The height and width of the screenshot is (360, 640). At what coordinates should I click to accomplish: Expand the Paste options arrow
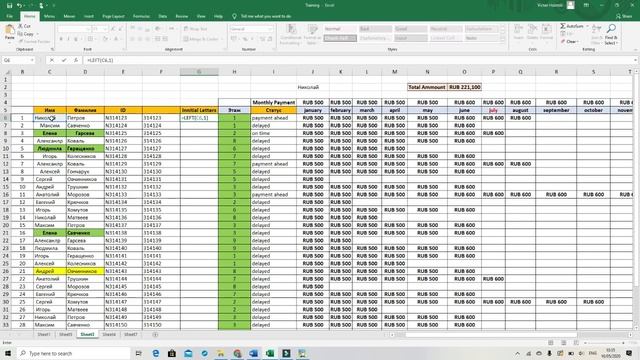click(9, 42)
